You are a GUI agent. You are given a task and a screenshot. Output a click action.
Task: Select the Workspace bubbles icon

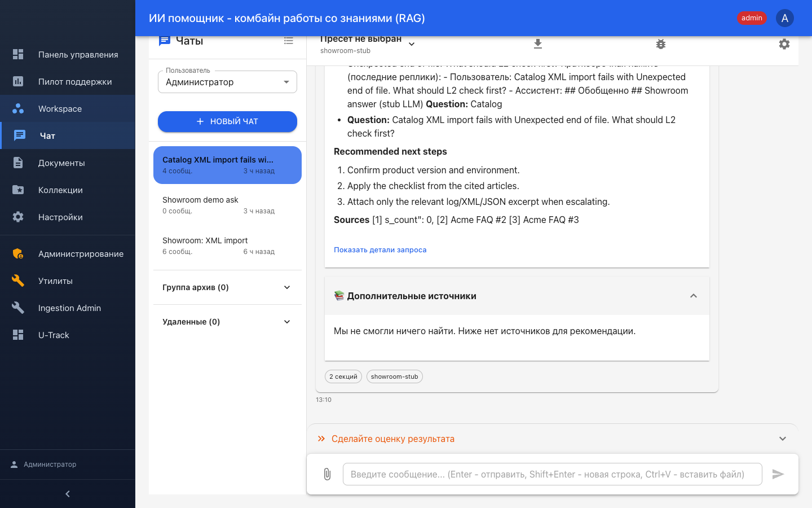pos(18,108)
